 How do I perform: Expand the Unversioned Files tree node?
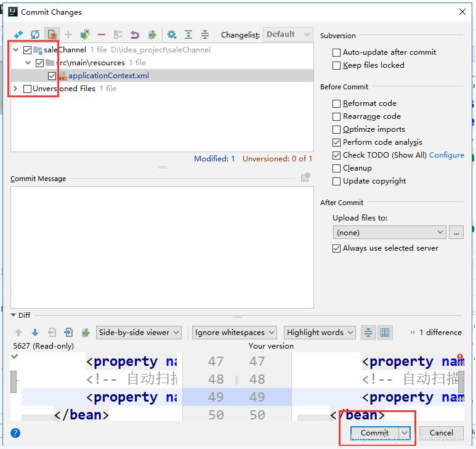(15, 89)
